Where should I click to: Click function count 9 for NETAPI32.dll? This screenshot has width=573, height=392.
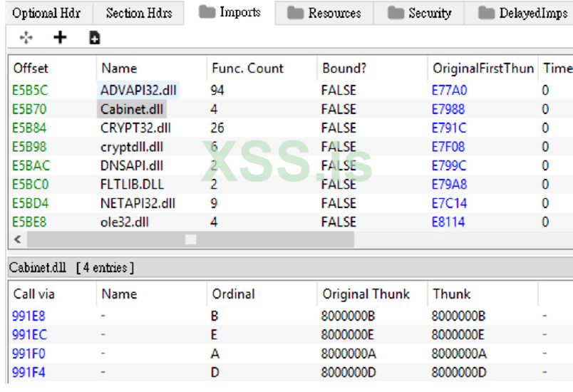(214, 203)
